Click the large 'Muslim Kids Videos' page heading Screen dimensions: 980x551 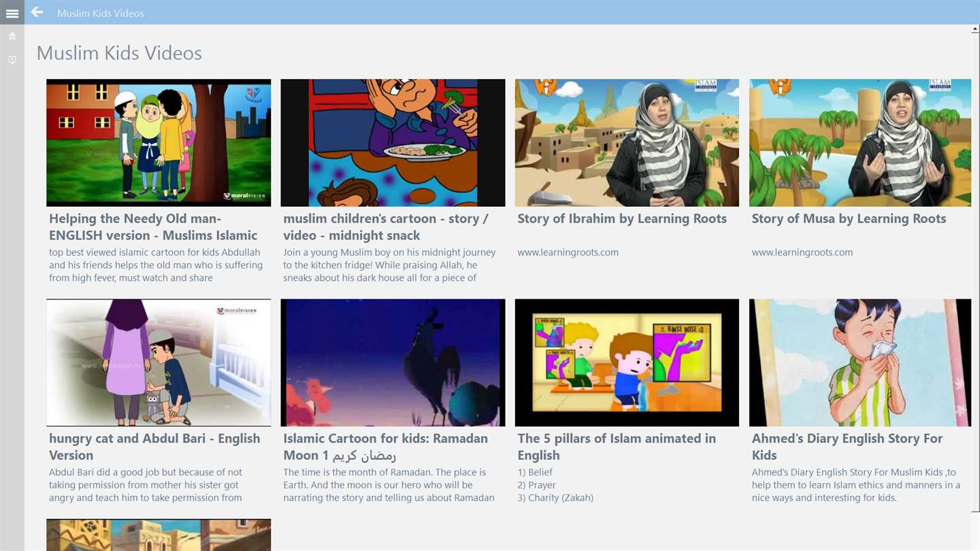point(119,53)
